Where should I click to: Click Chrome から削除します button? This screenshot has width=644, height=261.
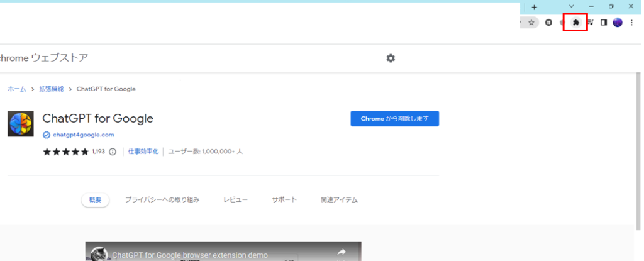pos(395,119)
